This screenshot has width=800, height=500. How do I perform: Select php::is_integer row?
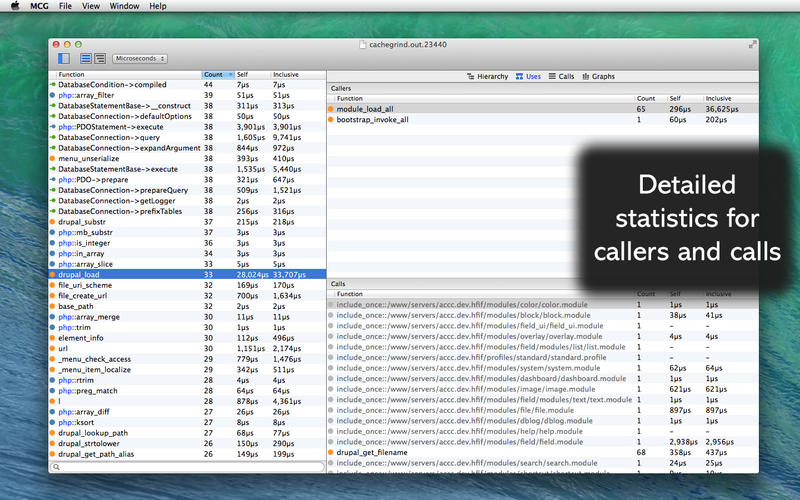pyautogui.click(x=187, y=243)
